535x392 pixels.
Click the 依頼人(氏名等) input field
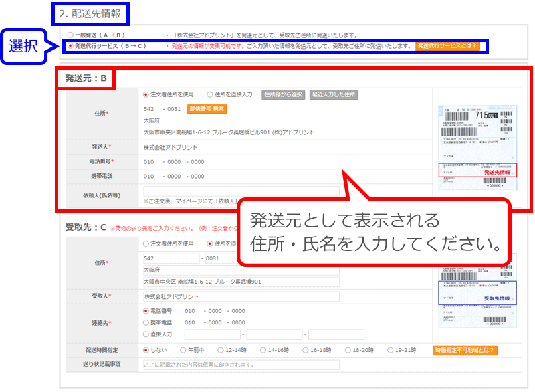click(x=241, y=191)
